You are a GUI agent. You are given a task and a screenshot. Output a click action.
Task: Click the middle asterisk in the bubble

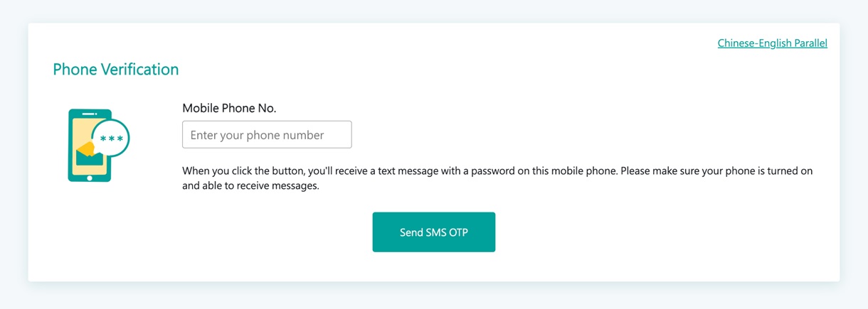112,139
